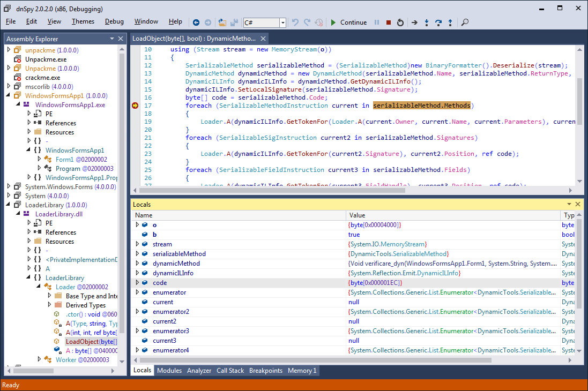Click the Step Over icon

point(438,22)
